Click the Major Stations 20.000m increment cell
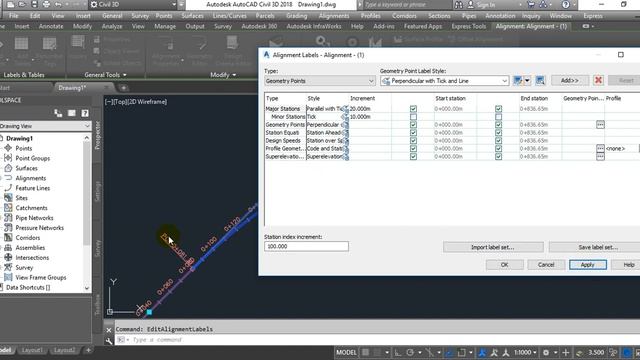The width and height of the screenshot is (640, 360). 370,109
